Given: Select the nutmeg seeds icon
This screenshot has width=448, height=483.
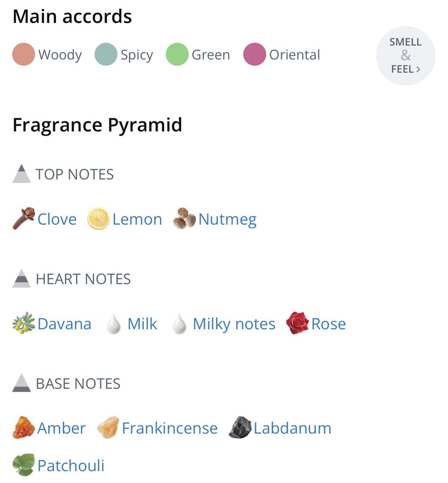Looking at the screenshot, I should click(x=184, y=218).
